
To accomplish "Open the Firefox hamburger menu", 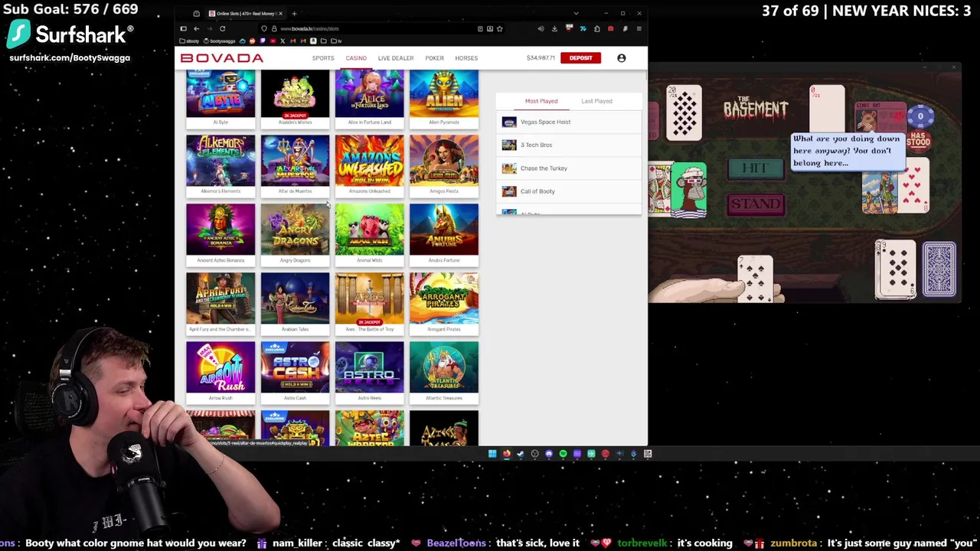I will (639, 28).
